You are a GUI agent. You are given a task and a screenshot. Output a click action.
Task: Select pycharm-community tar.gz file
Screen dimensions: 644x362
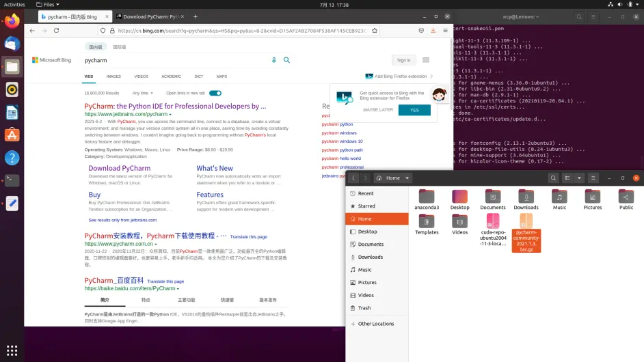pyautogui.click(x=526, y=233)
